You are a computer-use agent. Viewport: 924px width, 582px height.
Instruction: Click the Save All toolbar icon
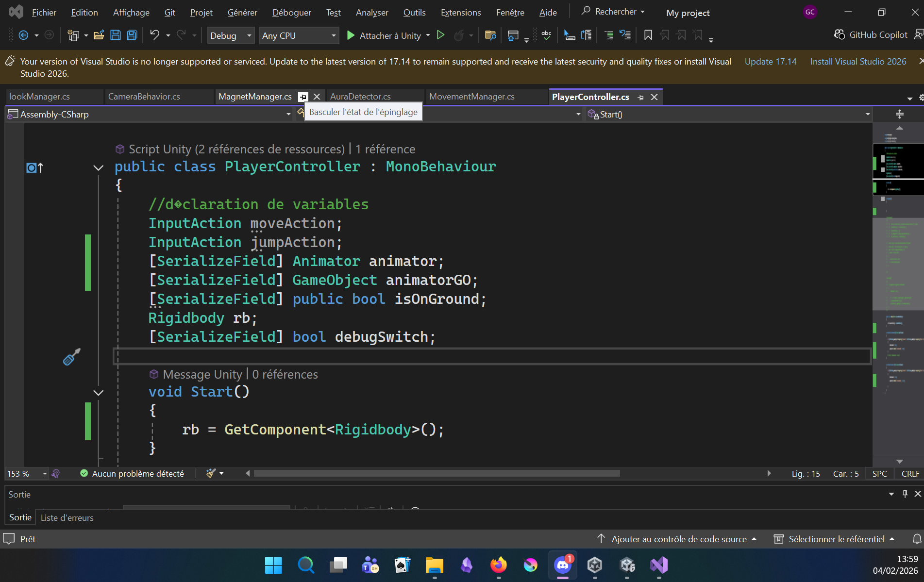(x=132, y=35)
